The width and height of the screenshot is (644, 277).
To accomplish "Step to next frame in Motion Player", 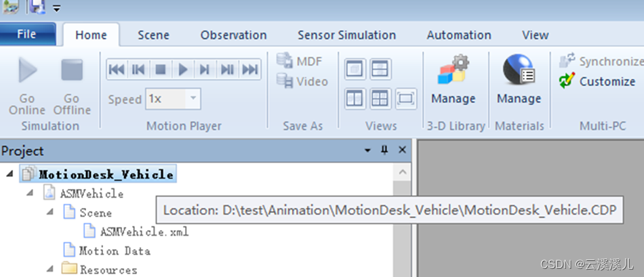I will click(x=205, y=69).
